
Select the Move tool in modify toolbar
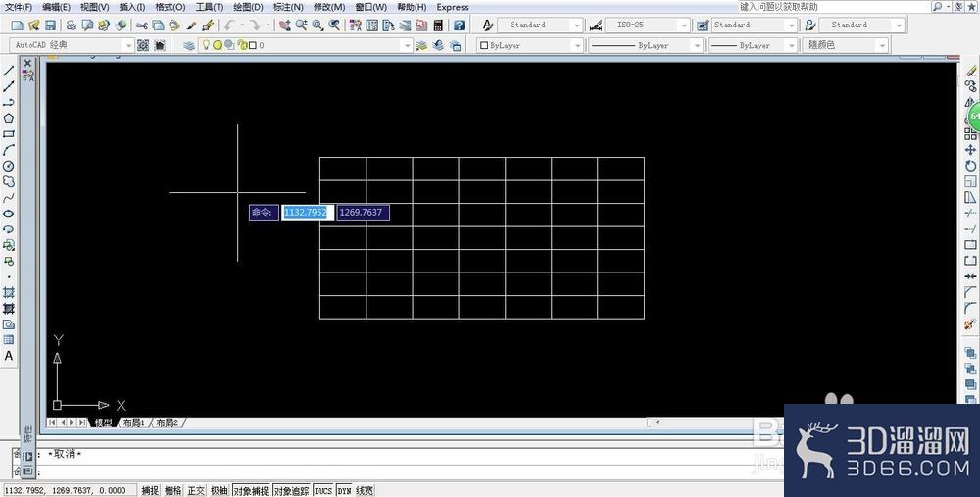point(970,150)
